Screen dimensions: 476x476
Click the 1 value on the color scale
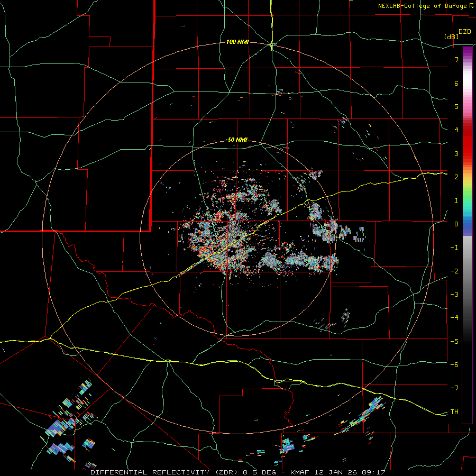pos(456,200)
